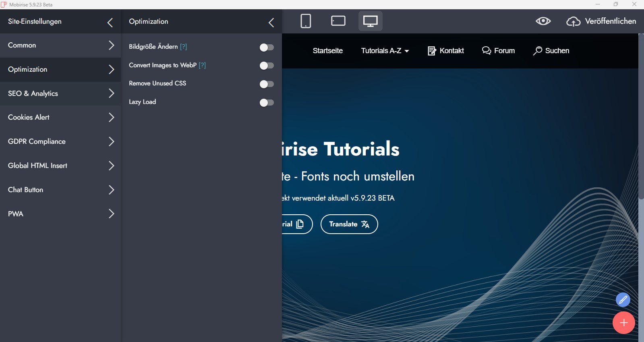Switch to tablet view icon
The width and height of the screenshot is (644, 342).
pos(338,21)
